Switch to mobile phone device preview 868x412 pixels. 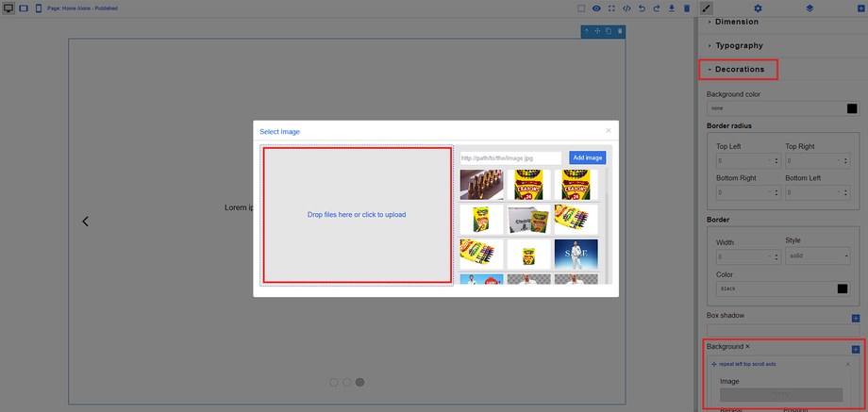(x=38, y=8)
